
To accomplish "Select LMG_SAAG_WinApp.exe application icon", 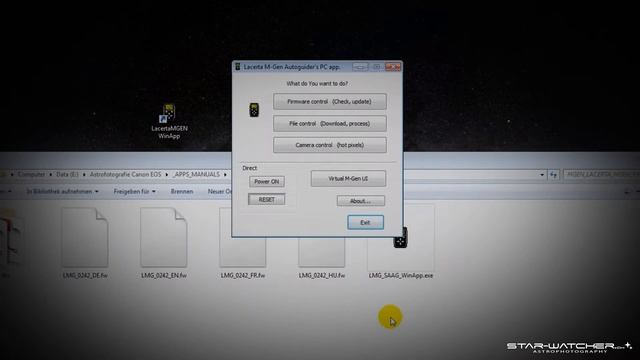I will click(x=400, y=238).
